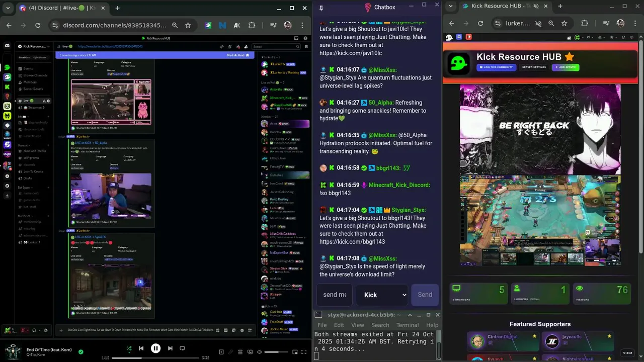Toggle saved checkmark for End Of Time

(x=80, y=352)
